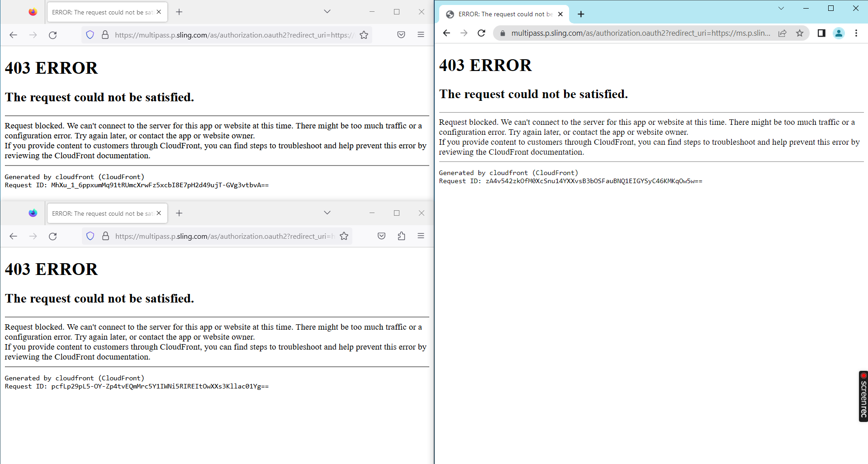
Task: Expand the tab list chevron in bottom Firefox window
Action: click(327, 212)
